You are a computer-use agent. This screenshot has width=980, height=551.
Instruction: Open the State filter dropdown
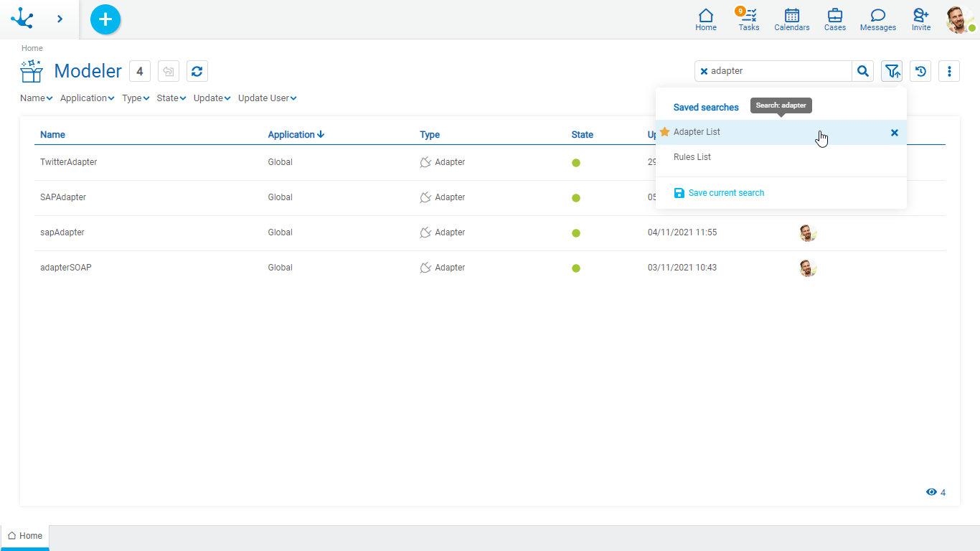[171, 98]
